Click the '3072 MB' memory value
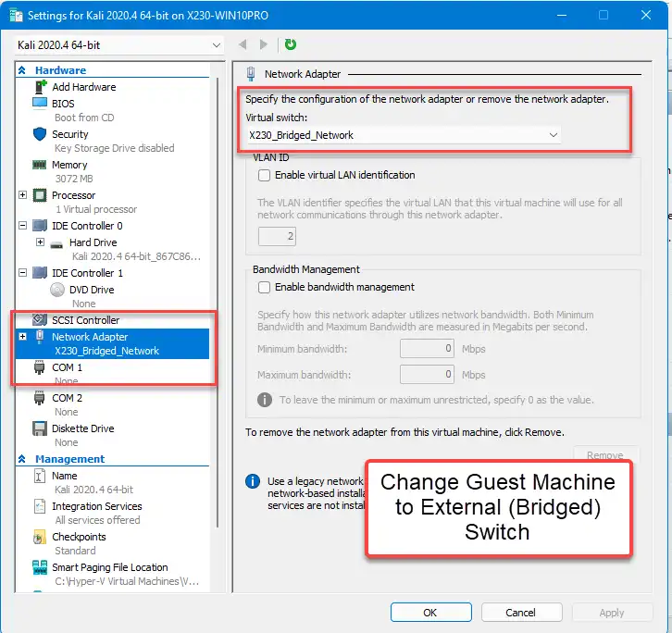Screen dimensions: 672x633 tap(74, 179)
